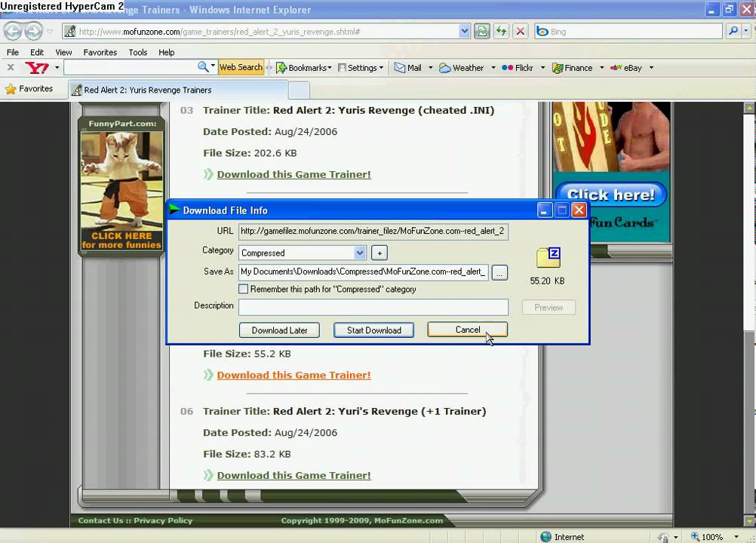Click the status bar security/privacy icon
The width and height of the screenshot is (756, 543).
pos(663,536)
